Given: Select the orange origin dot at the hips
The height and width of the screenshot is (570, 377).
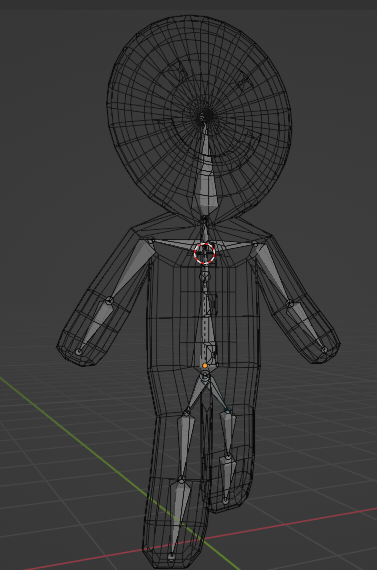Looking at the screenshot, I should tap(205, 365).
